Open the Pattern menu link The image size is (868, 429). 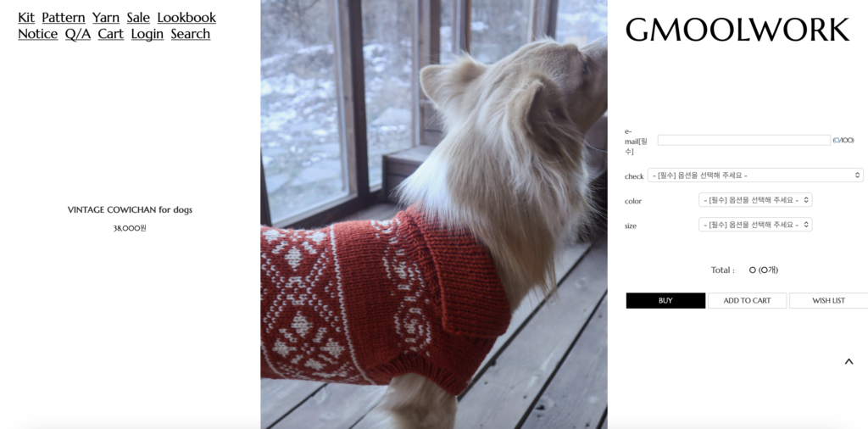(64, 18)
